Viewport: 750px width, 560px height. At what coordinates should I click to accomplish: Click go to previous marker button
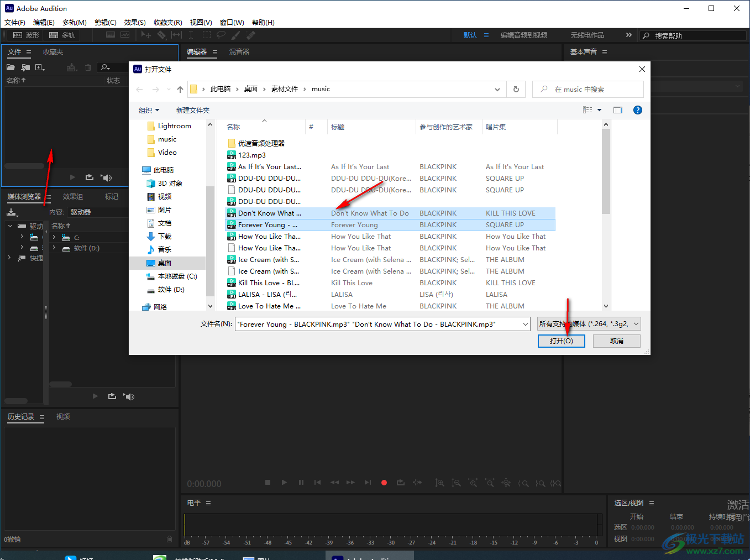pyautogui.click(x=317, y=483)
